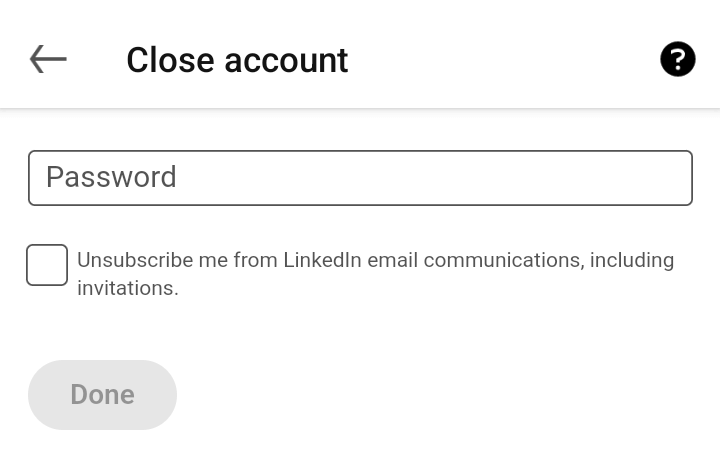Return to previous page using left arrow
The width and height of the screenshot is (720, 474).
point(48,60)
